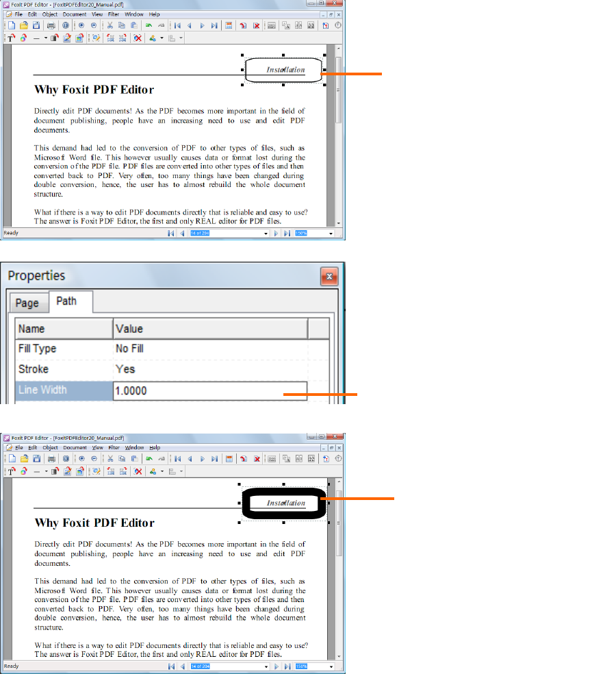
Task: Click Name column header in Properties
Action: pos(64,329)
